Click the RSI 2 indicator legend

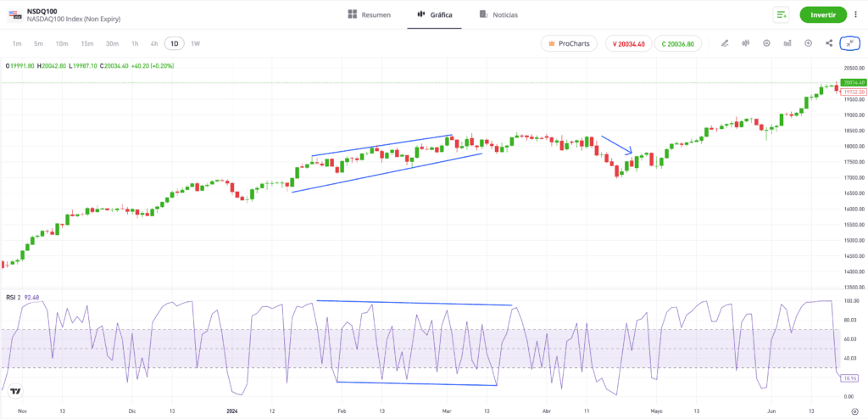click(x=14, y=297)
